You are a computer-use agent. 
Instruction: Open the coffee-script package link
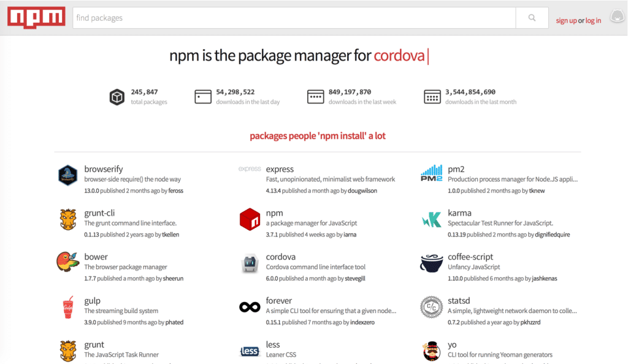(470, 256)
